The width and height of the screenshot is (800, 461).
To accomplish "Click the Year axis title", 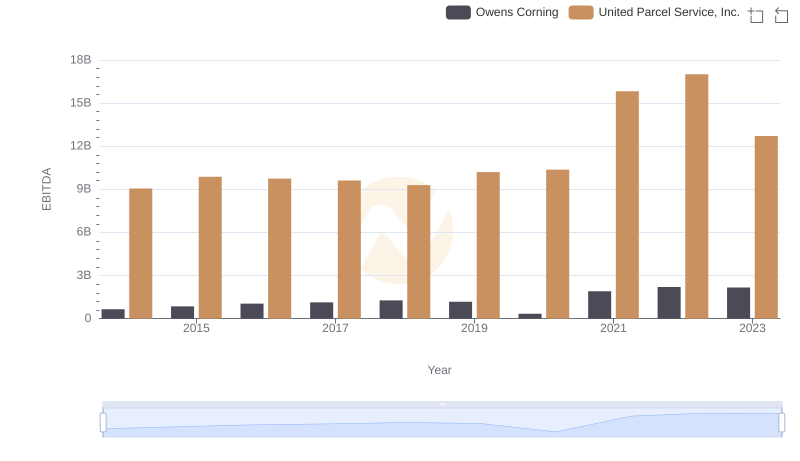I will (439, 370).
